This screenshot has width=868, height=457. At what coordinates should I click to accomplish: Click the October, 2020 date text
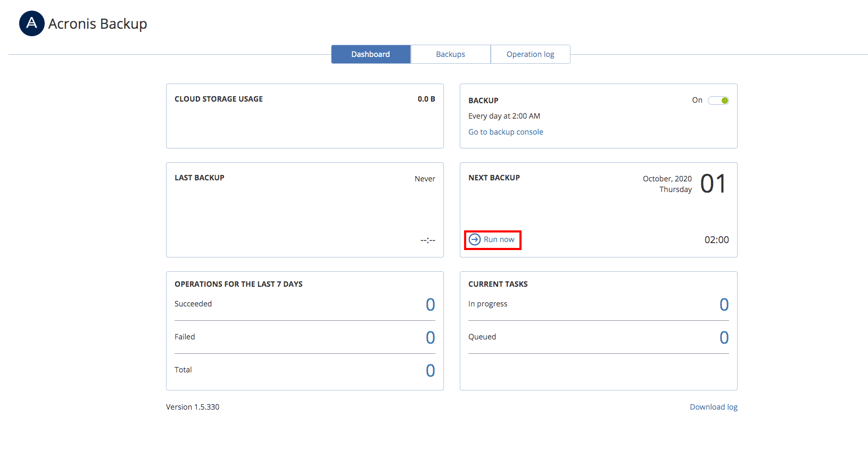pos(667,179)
